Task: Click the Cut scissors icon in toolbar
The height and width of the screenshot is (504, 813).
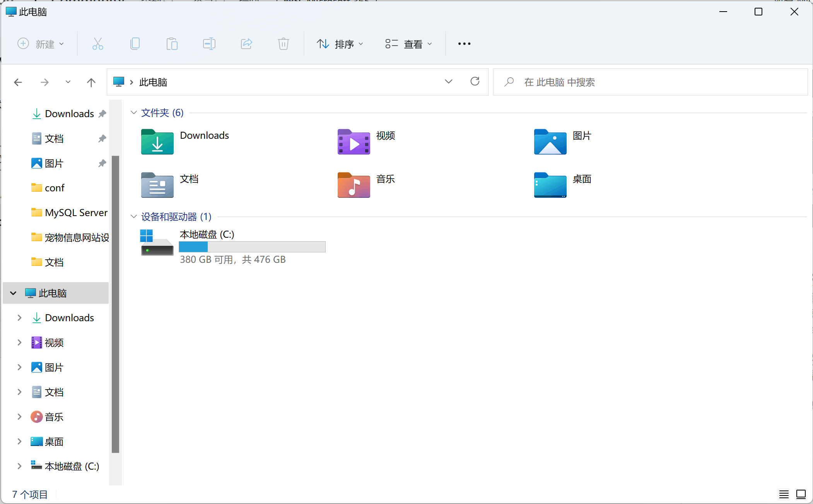Action: pos(97,44)
